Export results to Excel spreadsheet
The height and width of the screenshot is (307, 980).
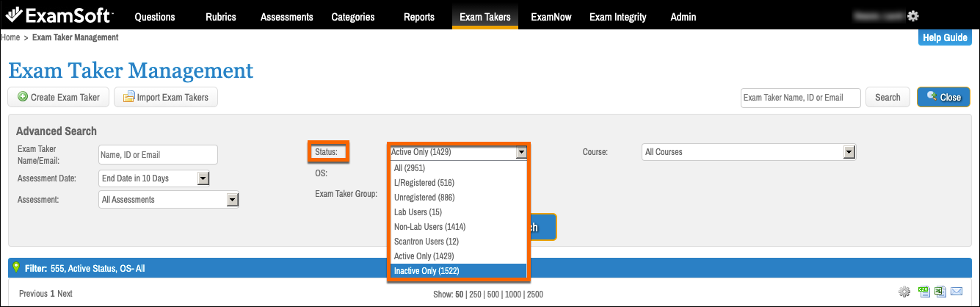pyautogui.click(x=940, y=292)
